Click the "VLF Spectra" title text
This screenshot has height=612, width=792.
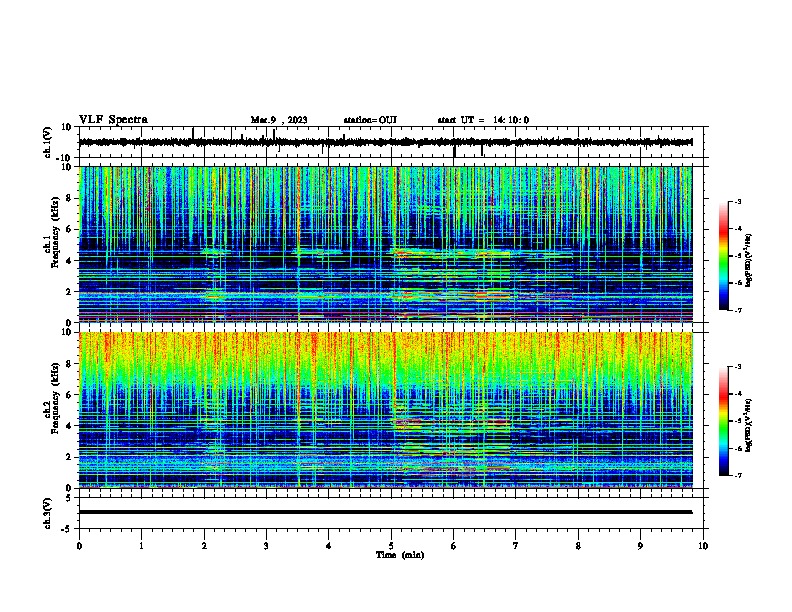pos(113,120)
